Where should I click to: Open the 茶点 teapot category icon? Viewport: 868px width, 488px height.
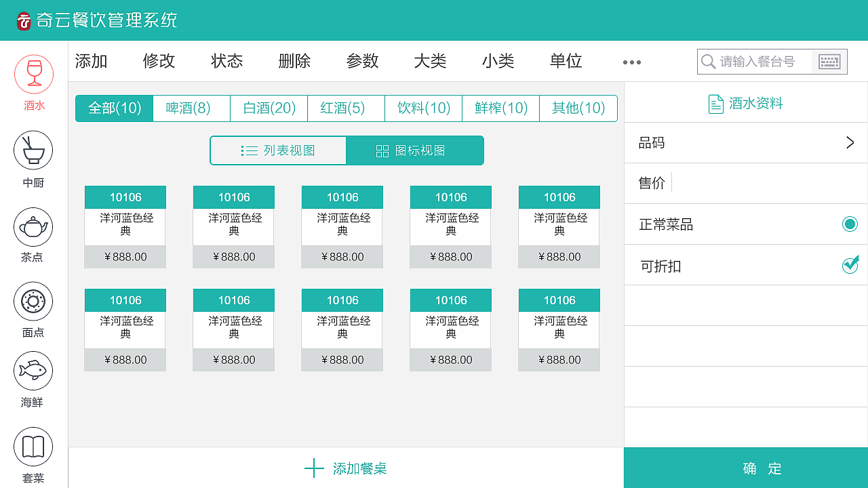[33, 227]
